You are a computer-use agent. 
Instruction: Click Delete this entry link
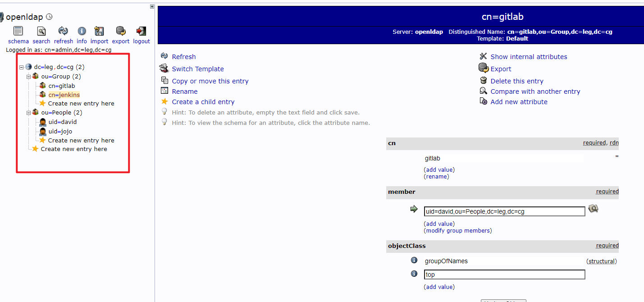[x=516, y=81]
